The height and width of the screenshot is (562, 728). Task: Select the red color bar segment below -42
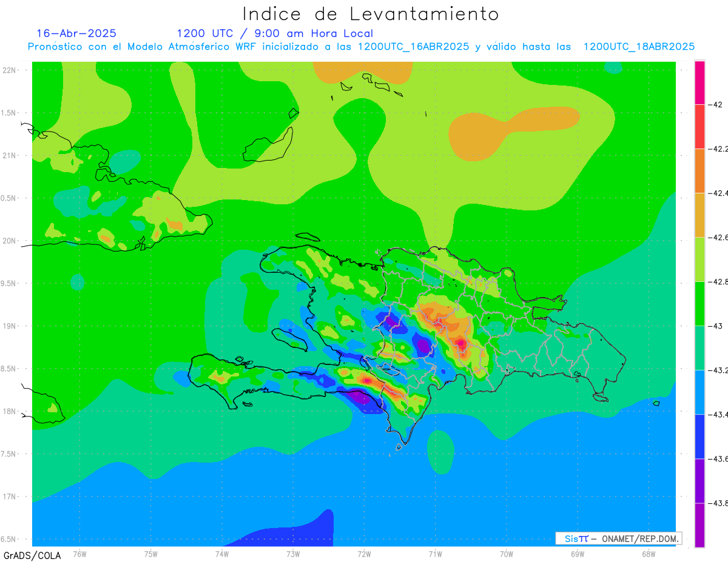tap(699, 126)
